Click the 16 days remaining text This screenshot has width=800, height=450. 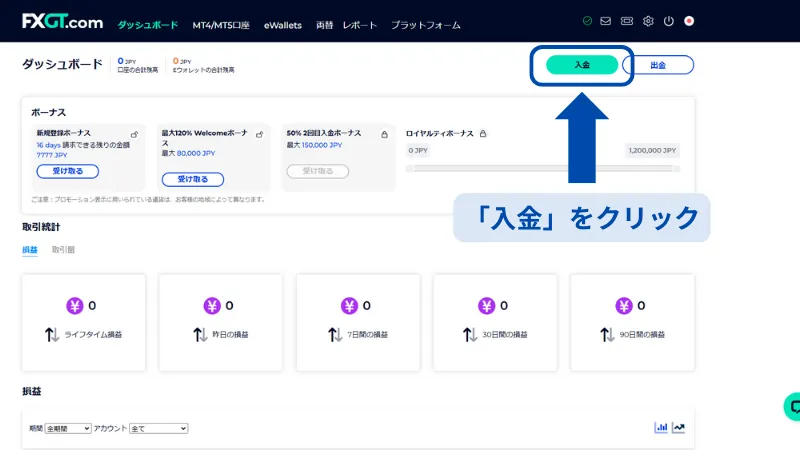(x=48, y=145)
